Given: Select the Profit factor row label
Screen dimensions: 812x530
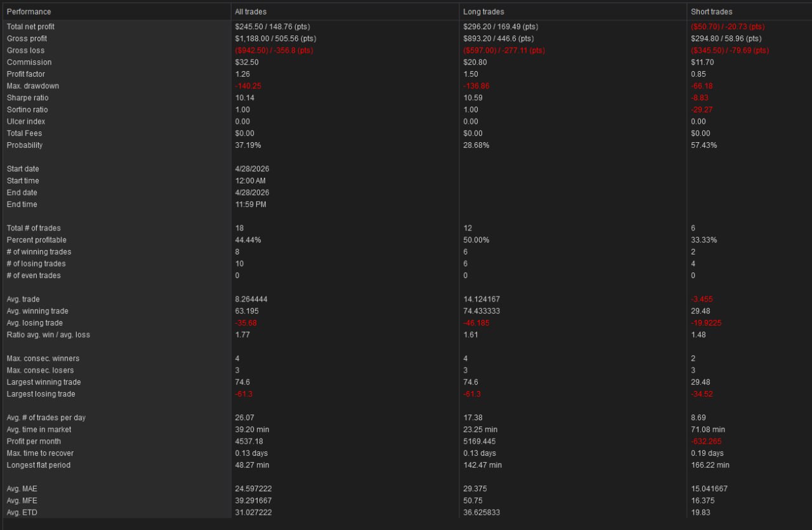Looking at the screenshot, I should [26, 74].
